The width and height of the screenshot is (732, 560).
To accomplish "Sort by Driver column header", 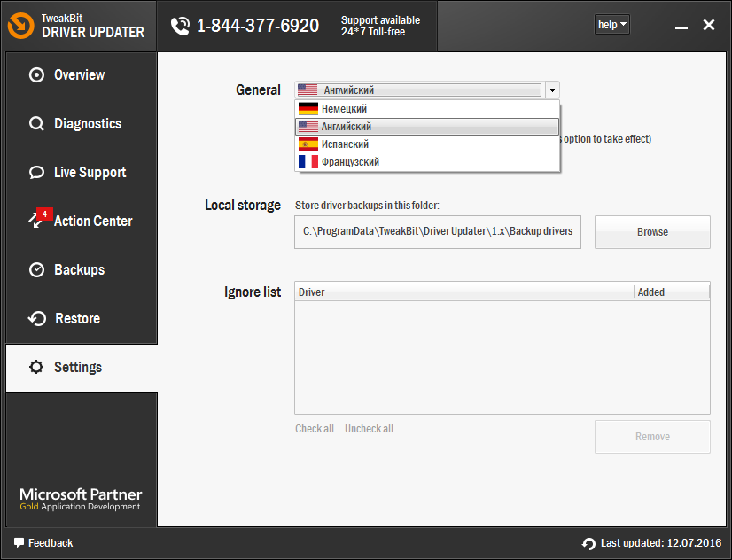I will (x=464, y=292).
